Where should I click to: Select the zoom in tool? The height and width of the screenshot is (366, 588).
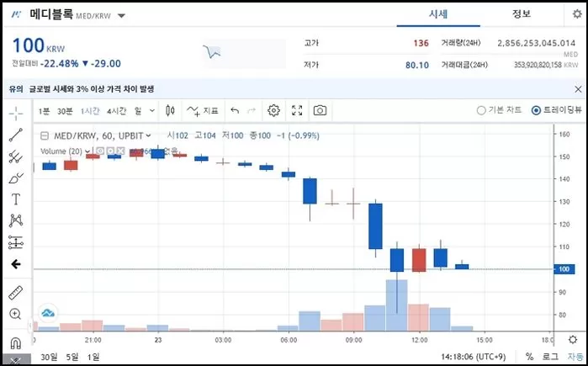coord(16,314)
